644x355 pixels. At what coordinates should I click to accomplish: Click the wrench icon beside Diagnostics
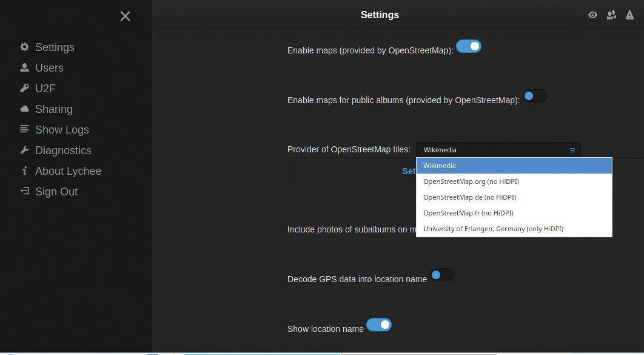tap(25, 150)
